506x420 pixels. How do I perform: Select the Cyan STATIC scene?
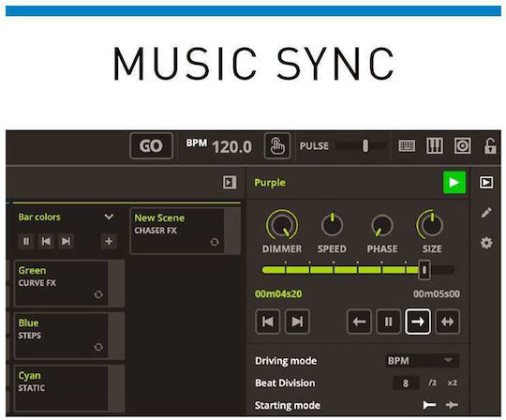click(61, 388)
